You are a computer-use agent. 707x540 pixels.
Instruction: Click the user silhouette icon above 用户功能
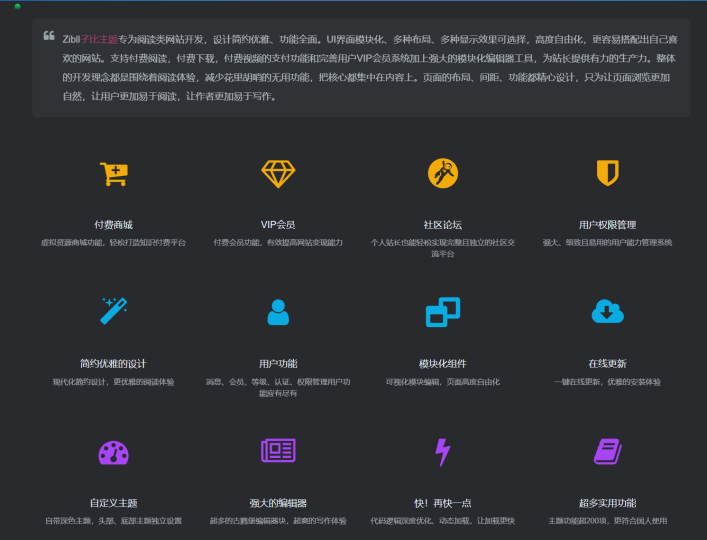click(278, 312)
